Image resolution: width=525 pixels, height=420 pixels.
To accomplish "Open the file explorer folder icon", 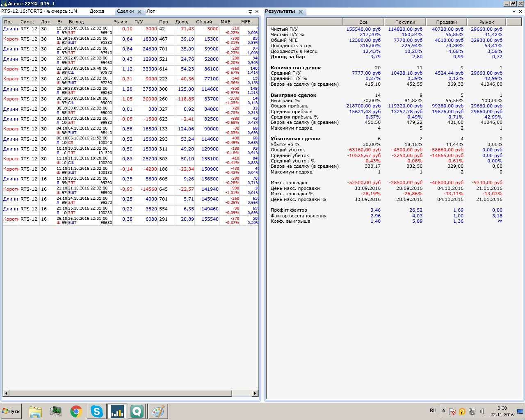I will click(x=35, y=411).
